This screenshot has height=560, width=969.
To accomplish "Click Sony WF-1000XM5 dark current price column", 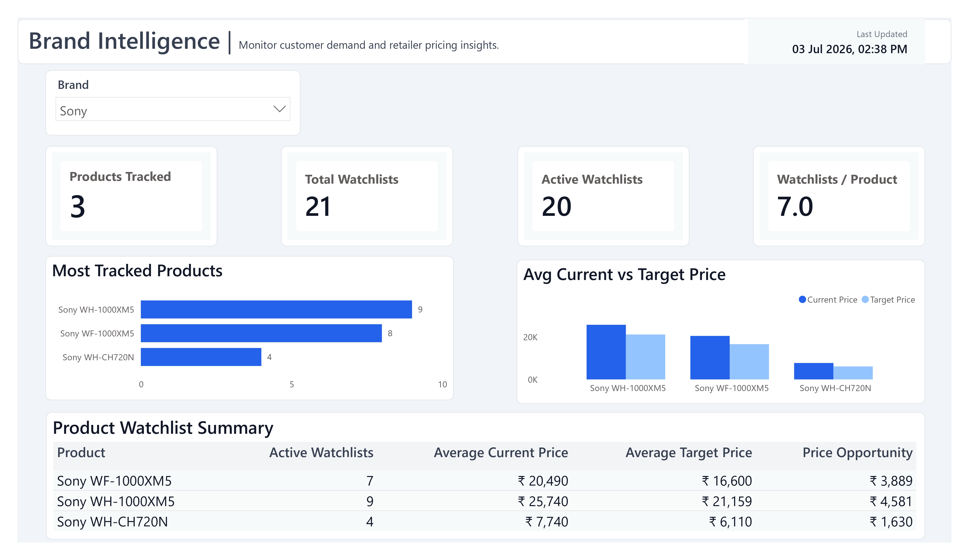I will click(710, 358).
